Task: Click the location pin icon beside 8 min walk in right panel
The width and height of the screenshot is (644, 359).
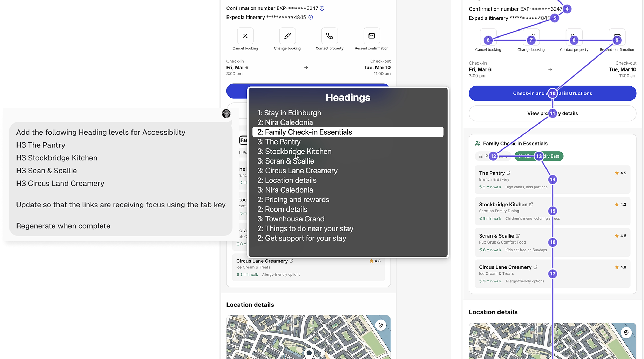Action: coord(481,250)
